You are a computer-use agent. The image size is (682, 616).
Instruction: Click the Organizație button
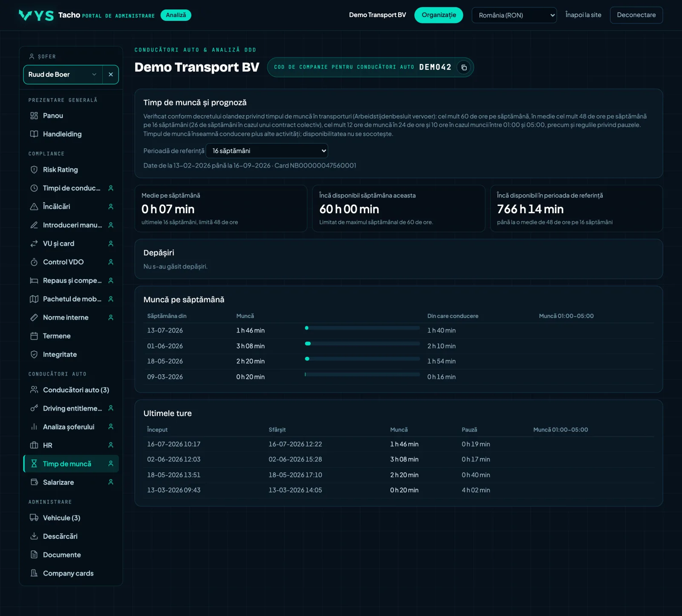pyautogui.click(x=439, y=15)
